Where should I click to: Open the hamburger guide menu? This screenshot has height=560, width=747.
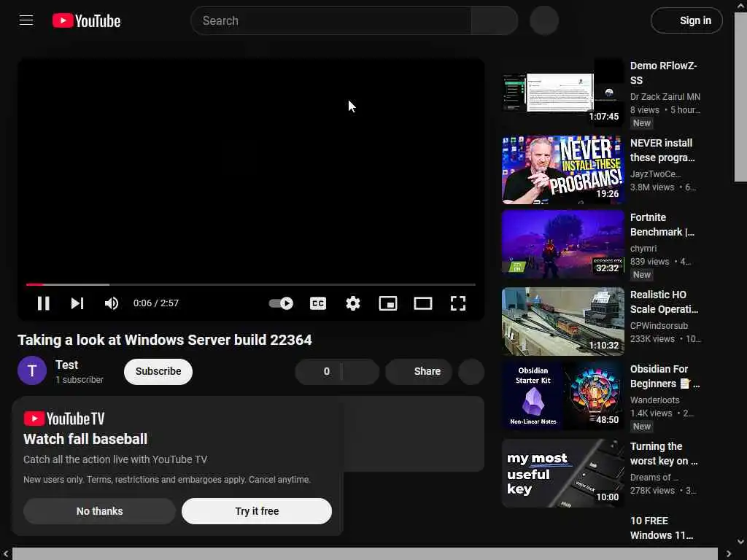[x=26, y=20]
